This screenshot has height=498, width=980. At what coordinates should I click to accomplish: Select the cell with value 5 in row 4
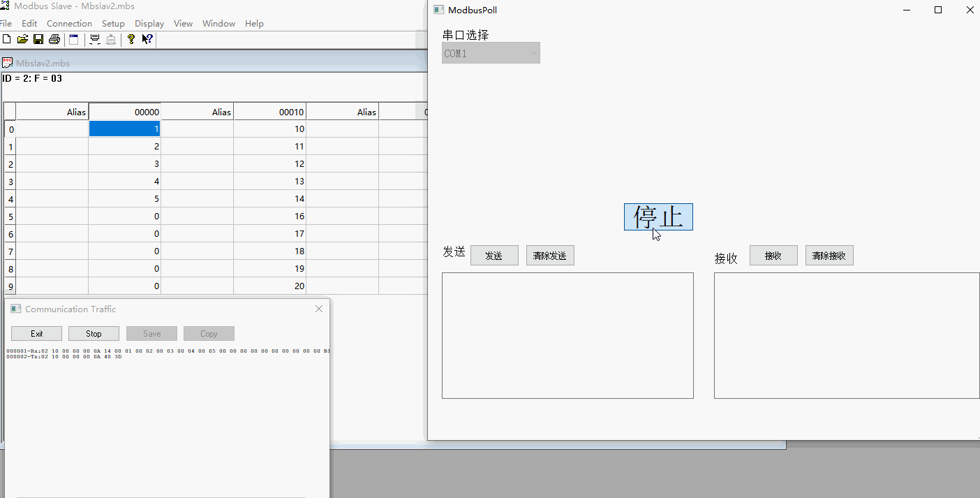pos(125,199)
